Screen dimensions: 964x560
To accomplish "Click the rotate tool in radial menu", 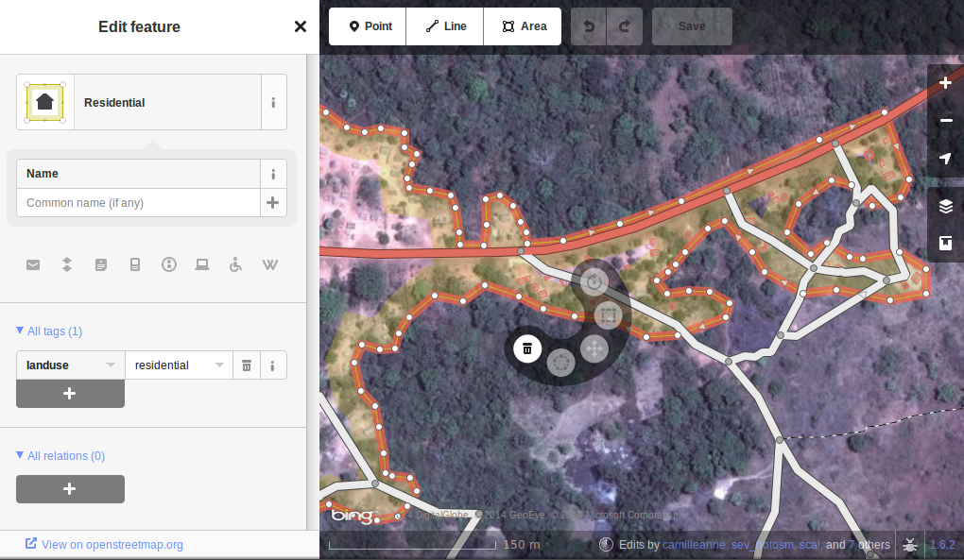I will 594,282.
